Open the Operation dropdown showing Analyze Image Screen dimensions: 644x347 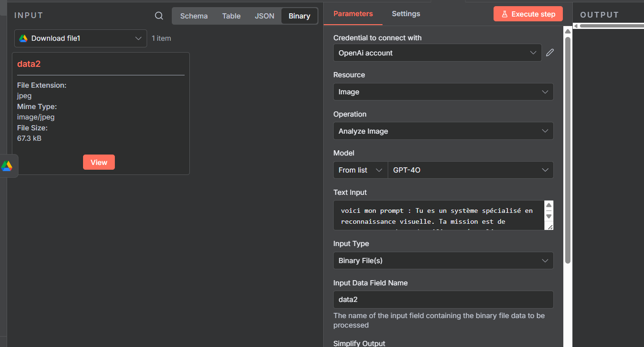coord(443,131)
